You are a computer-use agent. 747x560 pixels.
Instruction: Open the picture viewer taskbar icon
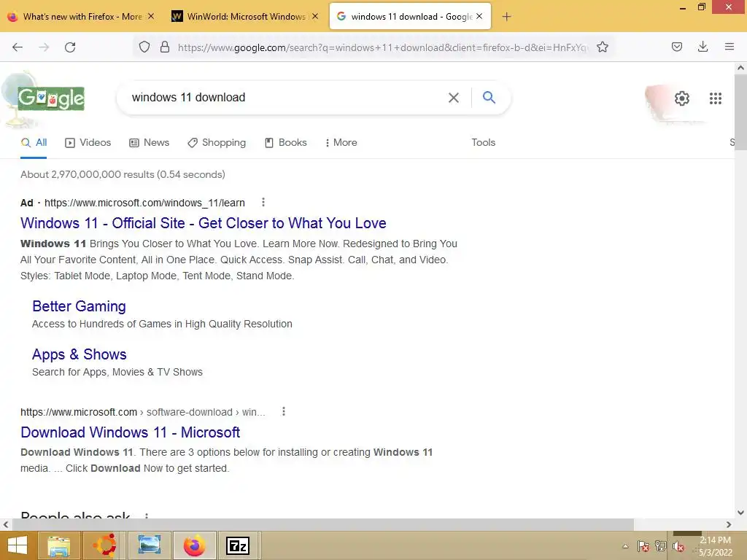point(149,545)
